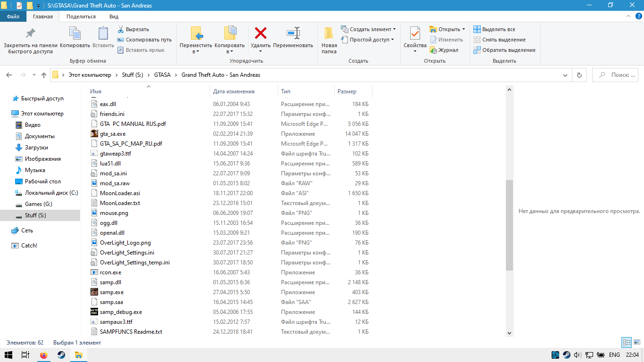
Task: Click the Переименовать icon
Action: 293,33
